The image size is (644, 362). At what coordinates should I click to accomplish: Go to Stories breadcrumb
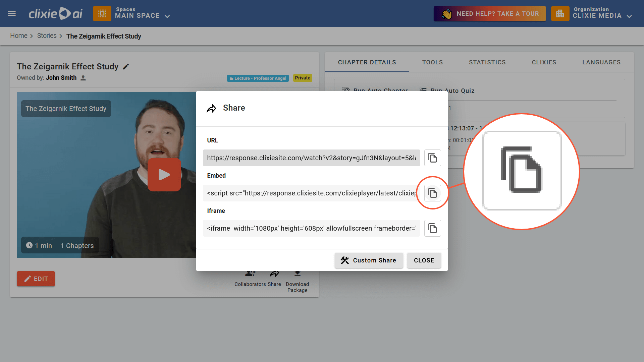(47, 36)
